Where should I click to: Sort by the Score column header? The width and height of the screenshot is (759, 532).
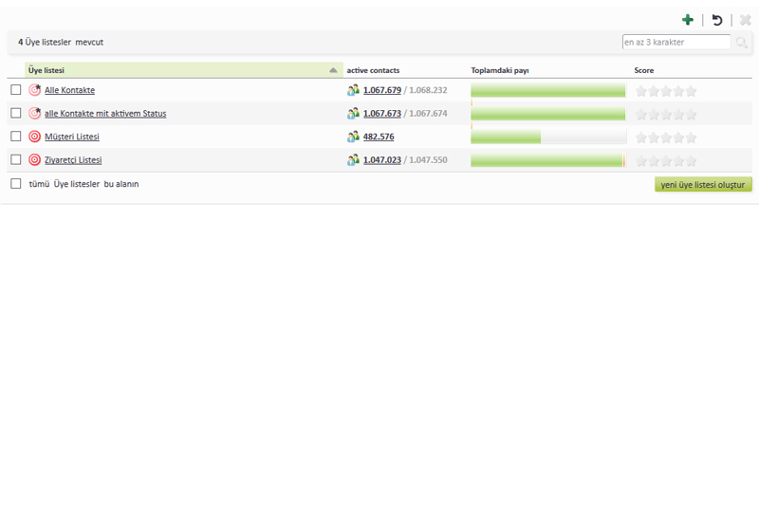tap(644, 70)
